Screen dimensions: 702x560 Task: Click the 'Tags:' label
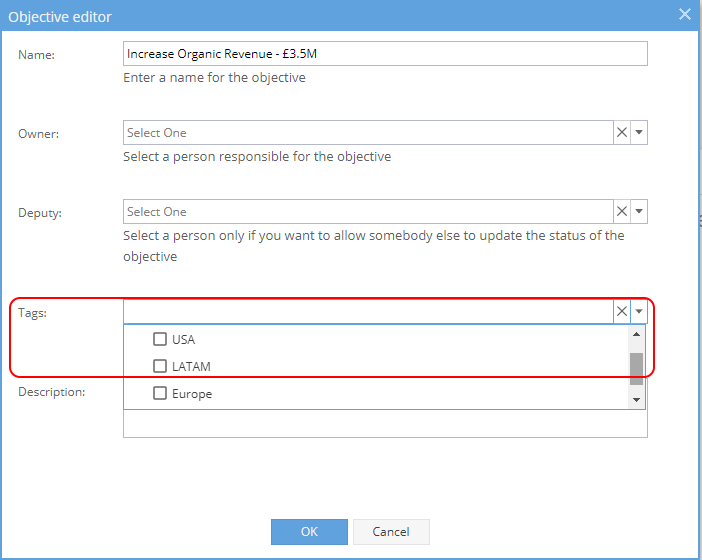coord(32,313)
